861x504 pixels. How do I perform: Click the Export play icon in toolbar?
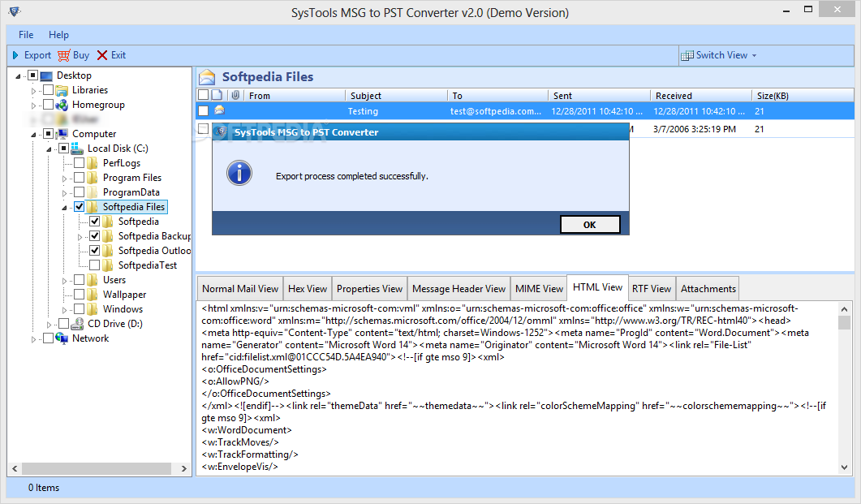pos(16,55)
